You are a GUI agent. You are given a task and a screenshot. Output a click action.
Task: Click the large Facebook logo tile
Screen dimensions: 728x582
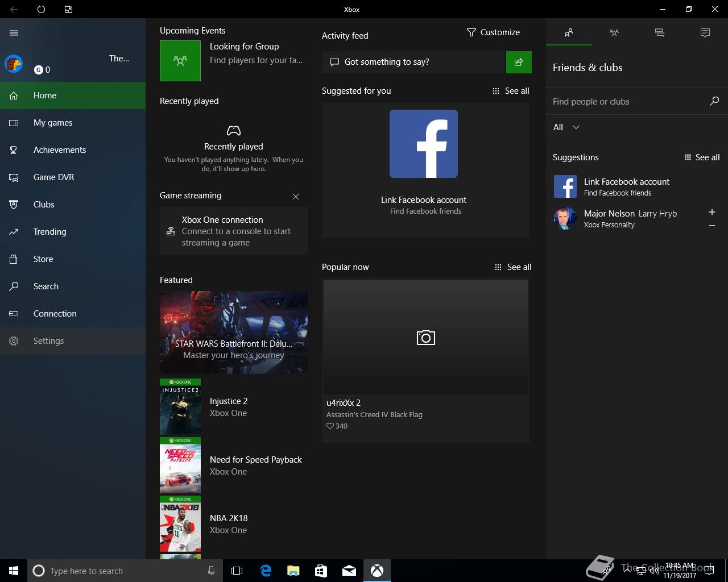(424, 144)
